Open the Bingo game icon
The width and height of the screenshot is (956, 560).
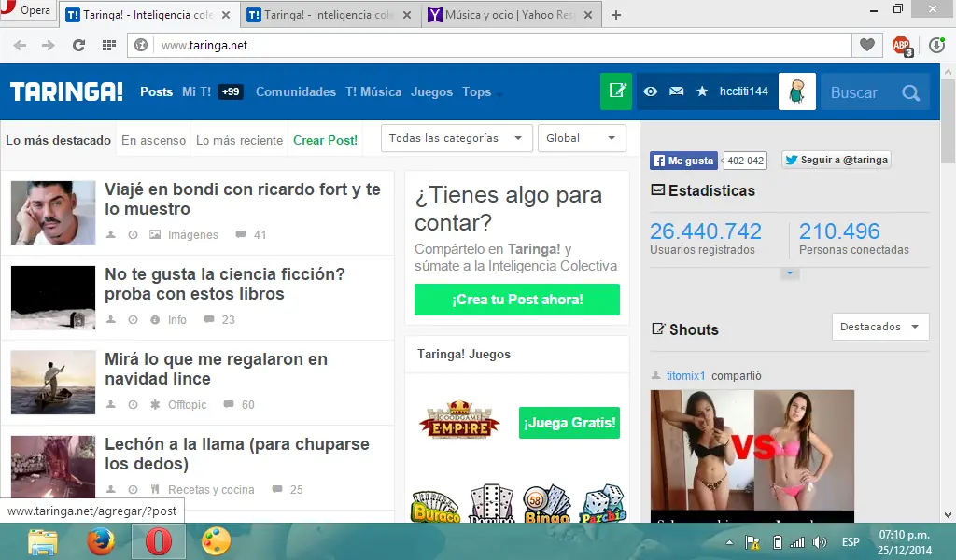pos(547,505)
